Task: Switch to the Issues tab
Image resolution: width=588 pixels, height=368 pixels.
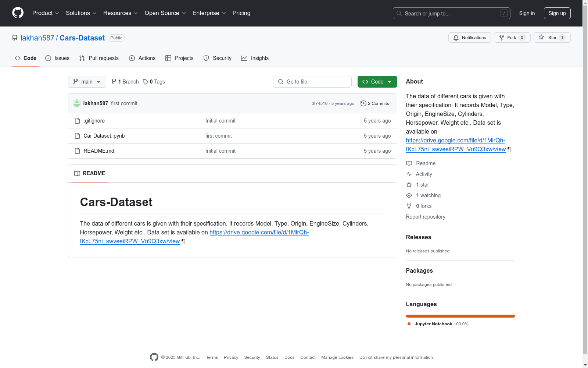Action: pos(57,58)
